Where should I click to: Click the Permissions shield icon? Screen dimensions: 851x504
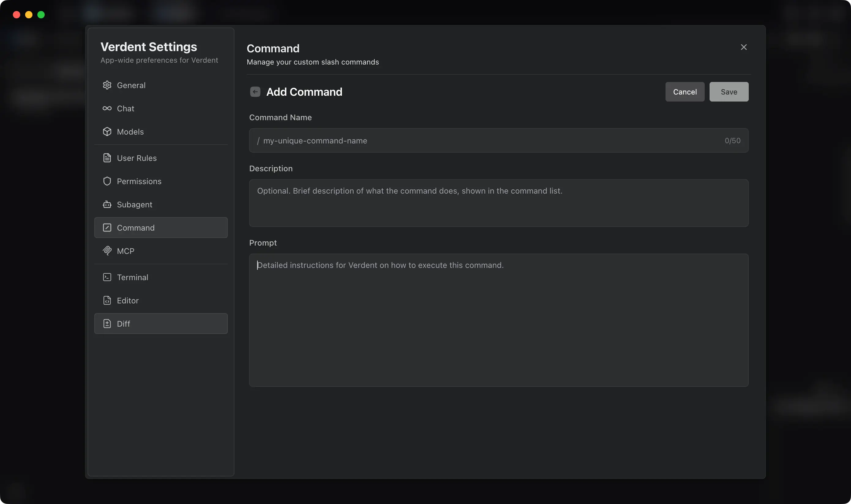click(107, 181)
